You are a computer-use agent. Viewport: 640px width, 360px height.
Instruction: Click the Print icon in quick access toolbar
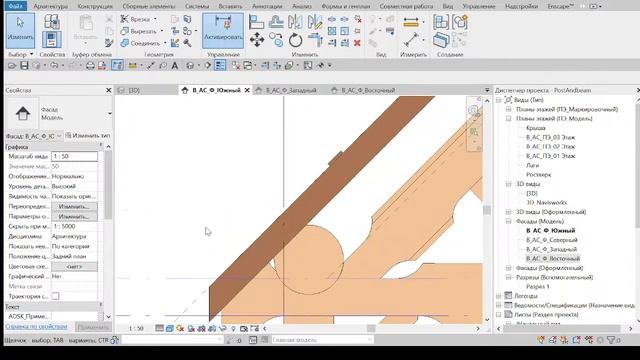[x=90, y=65]
